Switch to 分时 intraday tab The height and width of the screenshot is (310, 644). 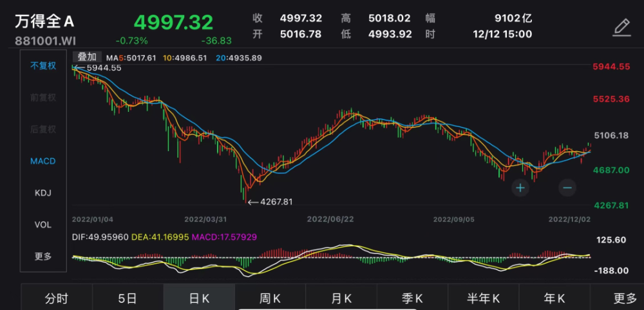pos(57,298)
